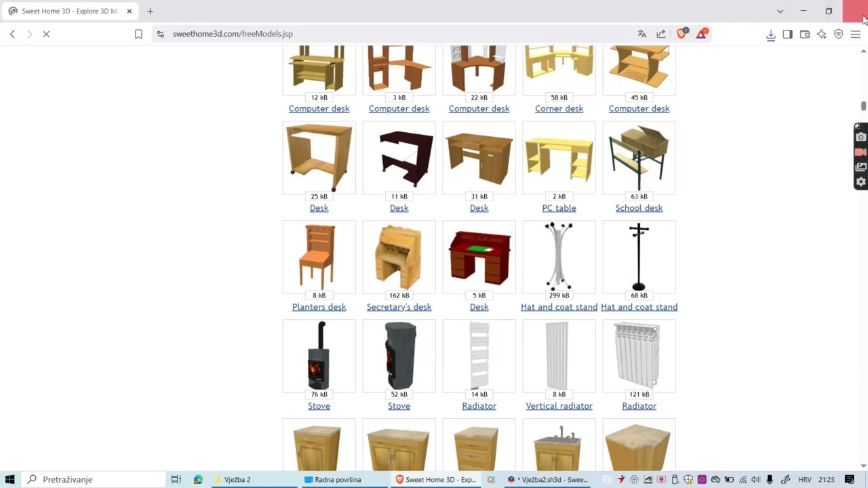This screenshot has height=488, width=868.
Task: Click the 52 kB Stove thumbnail
Action: point(399,355)
